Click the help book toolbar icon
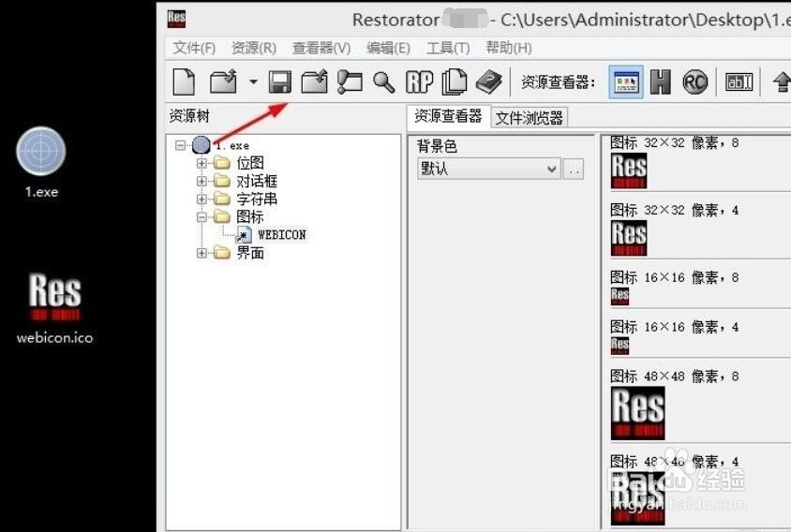 488,81
